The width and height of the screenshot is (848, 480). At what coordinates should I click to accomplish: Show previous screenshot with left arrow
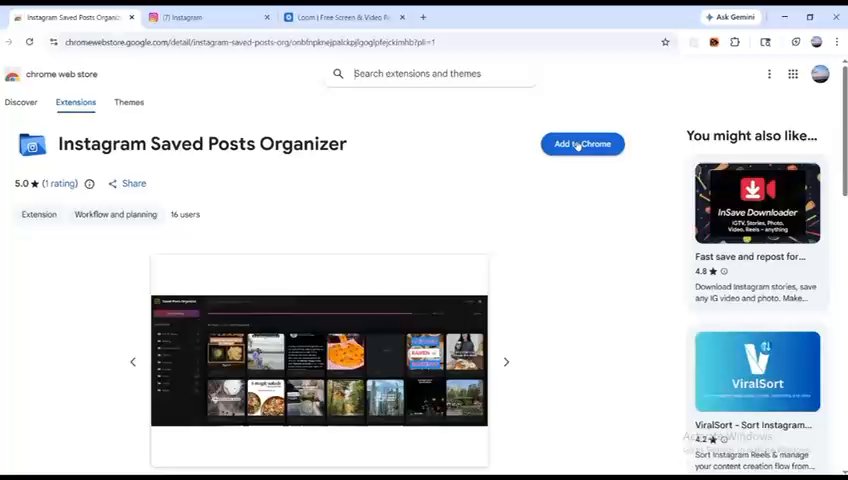pos(133,362)
